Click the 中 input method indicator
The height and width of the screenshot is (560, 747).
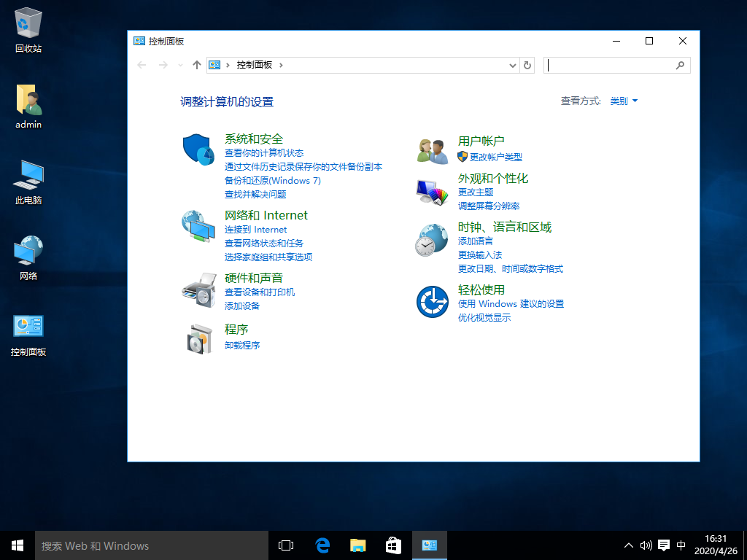coord(681,545)
